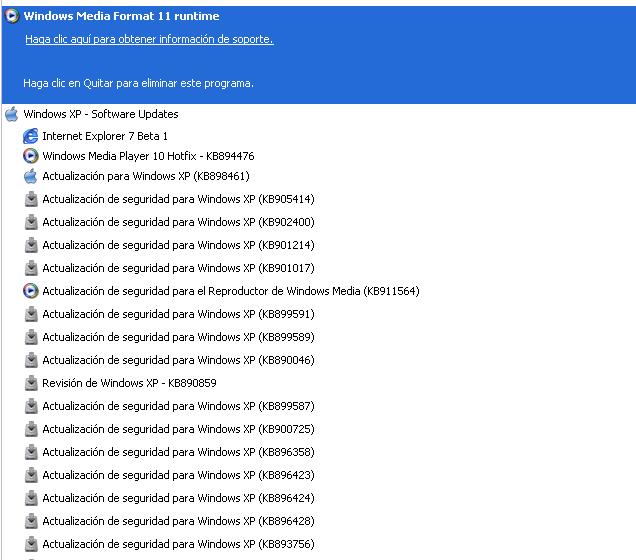Click the icon for update KB899589
636x560 pixels.
(x=31, y=337)
